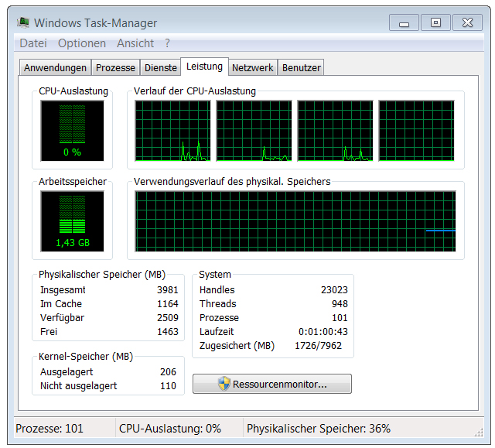Image resolution: width=495 pixels, height=448 pixels.
Task: Switch to the Anwendungen tab
Action: 55,67
